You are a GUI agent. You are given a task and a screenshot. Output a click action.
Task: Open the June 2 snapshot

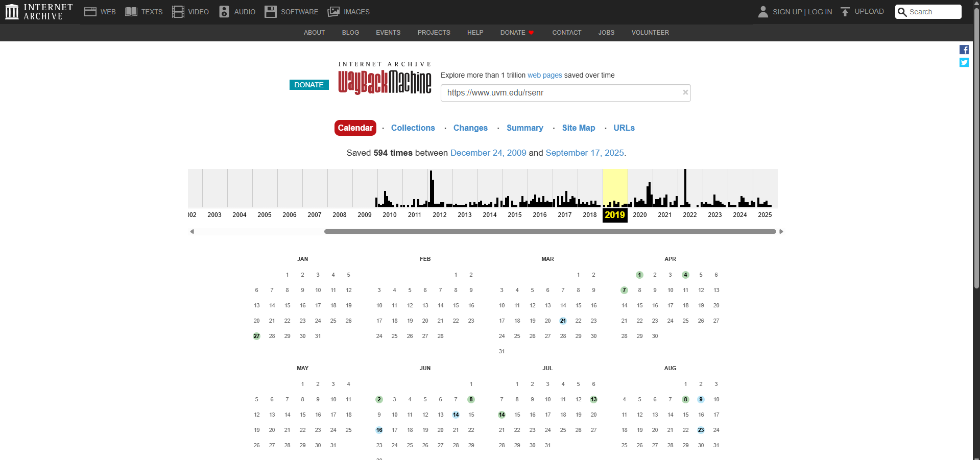point(379,399)
